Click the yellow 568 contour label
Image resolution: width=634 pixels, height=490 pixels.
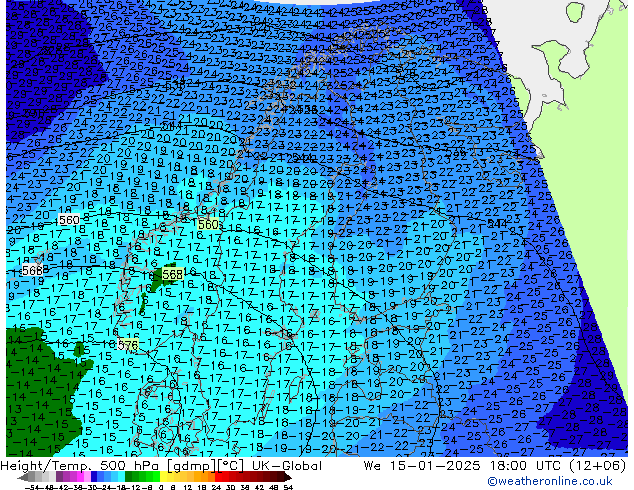tap(172, 275)
